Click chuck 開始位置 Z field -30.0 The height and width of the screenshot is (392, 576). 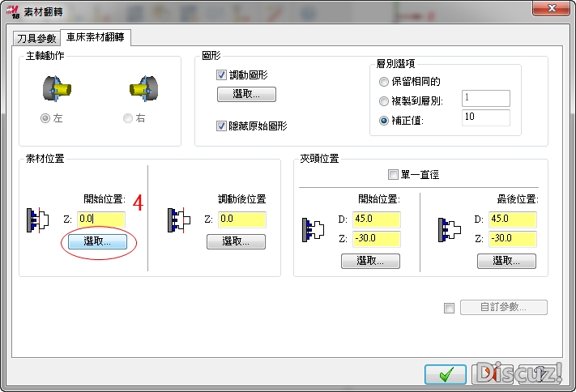click(x=377, y=239)
